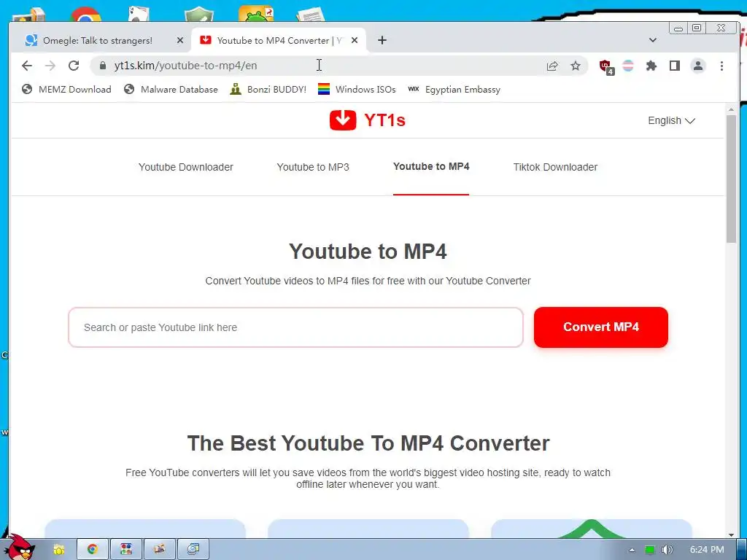The height and width of the screenshot is (560, 747).
Task: Select the Youtube to MP4 Converter tab
Action: (279, 41)
